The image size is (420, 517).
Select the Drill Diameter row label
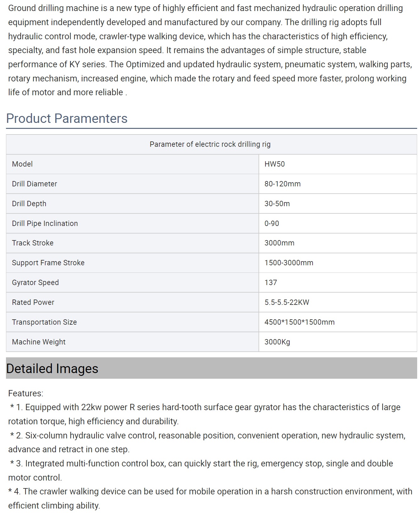(35, 184)
